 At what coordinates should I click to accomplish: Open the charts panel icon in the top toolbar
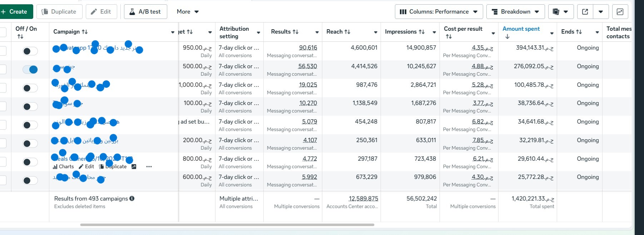click(x=620, y=12)
